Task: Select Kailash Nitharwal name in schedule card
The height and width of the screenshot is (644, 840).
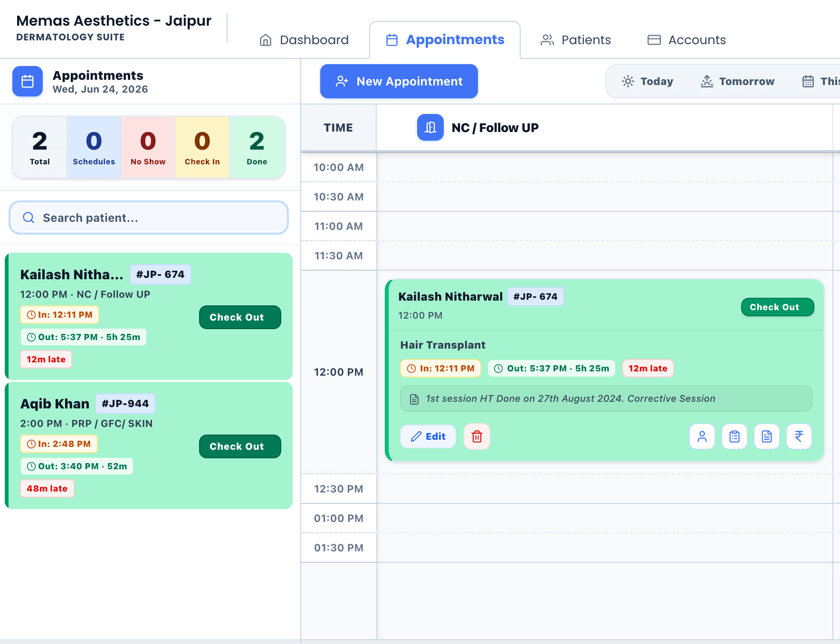Action: [x=450, y=297]
